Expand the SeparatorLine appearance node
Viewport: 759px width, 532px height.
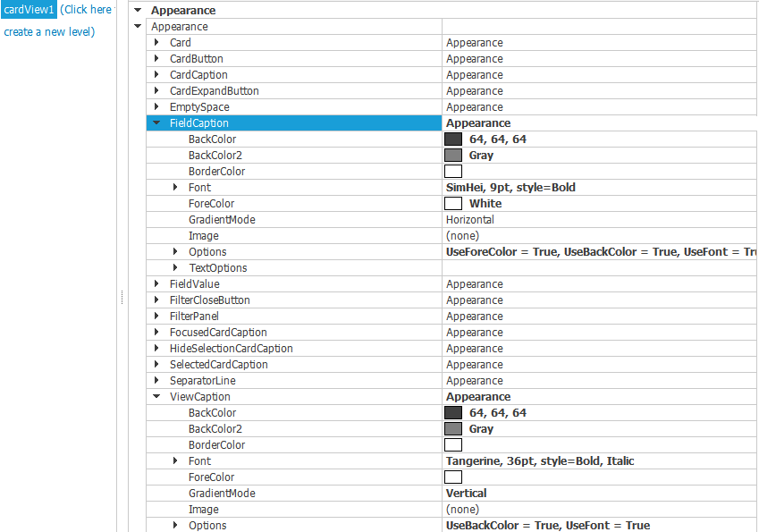coord(156,381)
